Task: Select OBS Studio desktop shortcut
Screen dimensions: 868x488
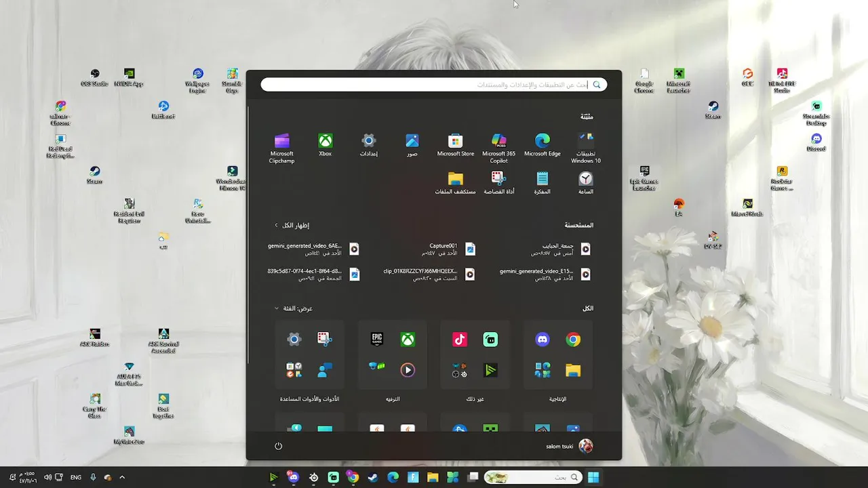Action: tap(95, 77)
